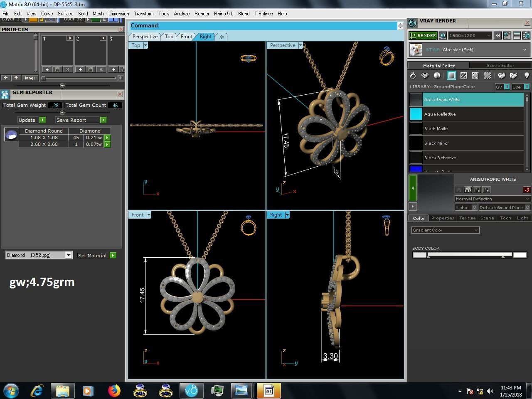Open the Render menu
This screenshot has width=532, height=399.
[x=202, y=14]
